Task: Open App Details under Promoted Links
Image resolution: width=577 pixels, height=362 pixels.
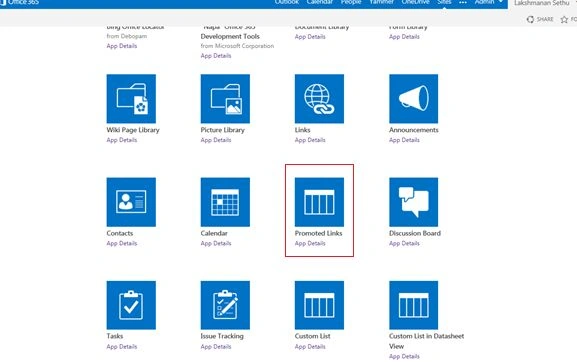Action: [x=310, y=244]
